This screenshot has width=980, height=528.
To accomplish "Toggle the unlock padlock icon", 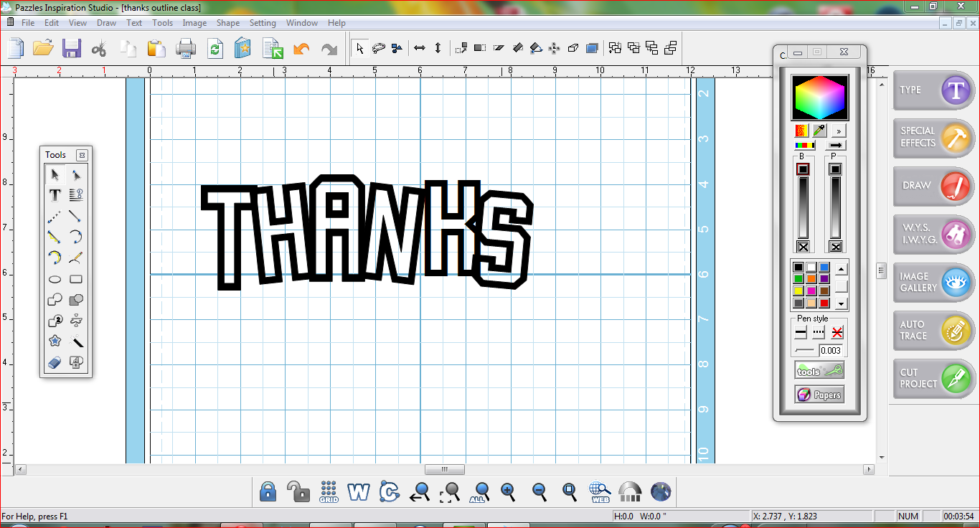I will 298,491.
